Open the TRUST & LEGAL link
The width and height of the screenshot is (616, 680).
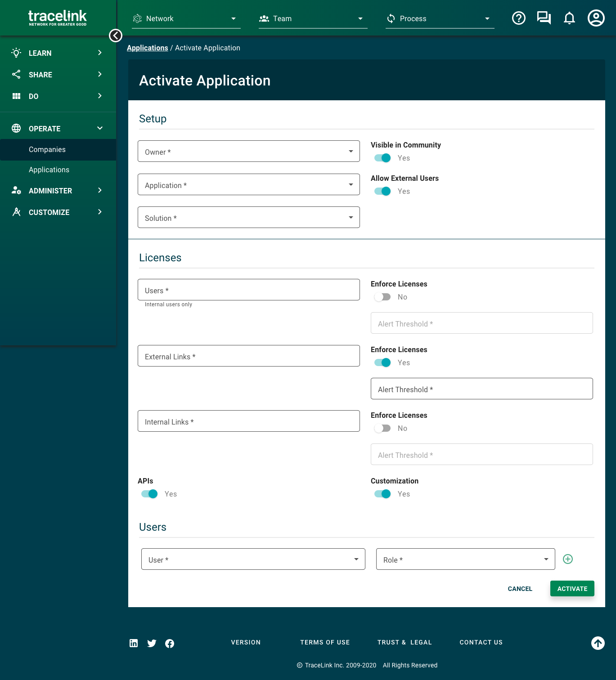pyautogui.click(x=405, y=642)
